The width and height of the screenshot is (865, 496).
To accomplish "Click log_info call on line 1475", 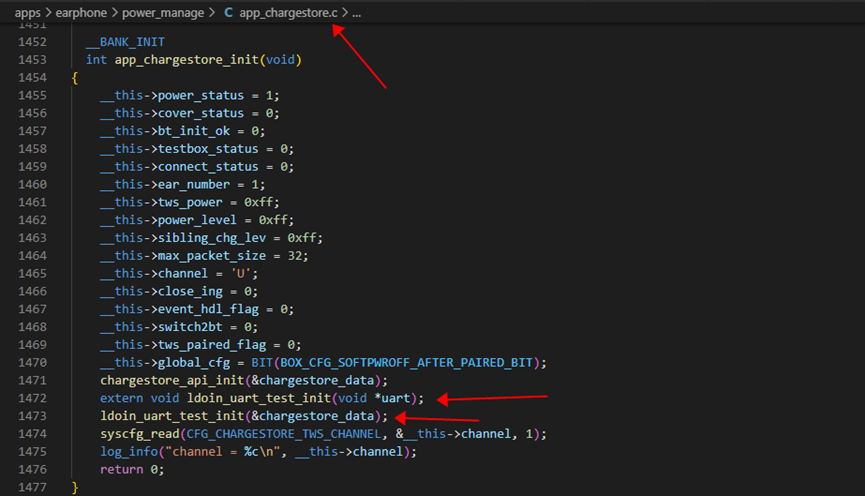I will (129, 452).
